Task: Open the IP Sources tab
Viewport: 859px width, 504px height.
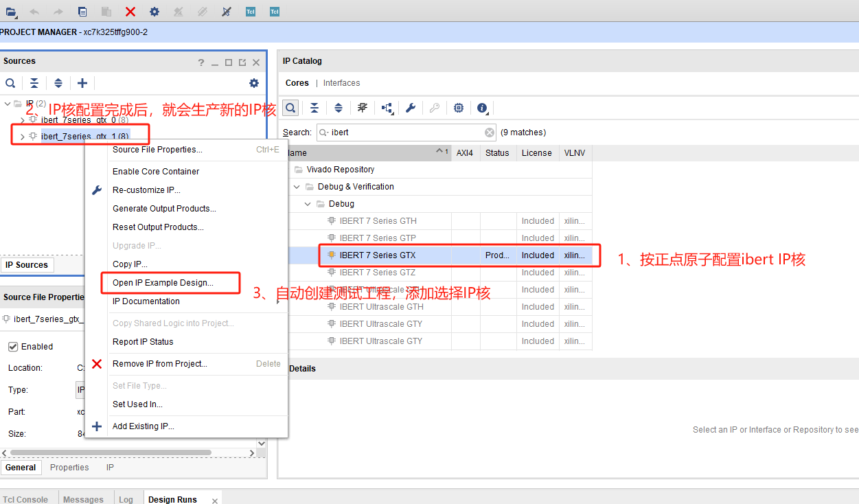Action: (27, 265)
